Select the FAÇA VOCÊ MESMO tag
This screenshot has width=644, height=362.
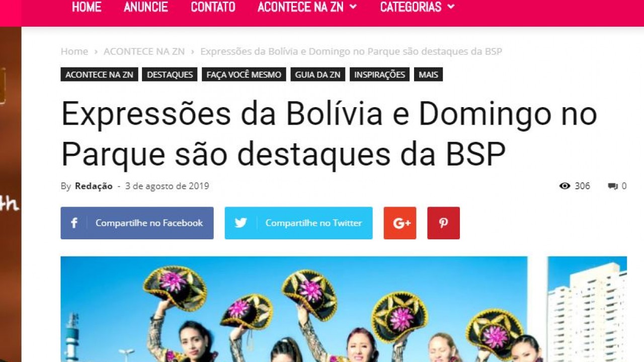pos(244,74)
